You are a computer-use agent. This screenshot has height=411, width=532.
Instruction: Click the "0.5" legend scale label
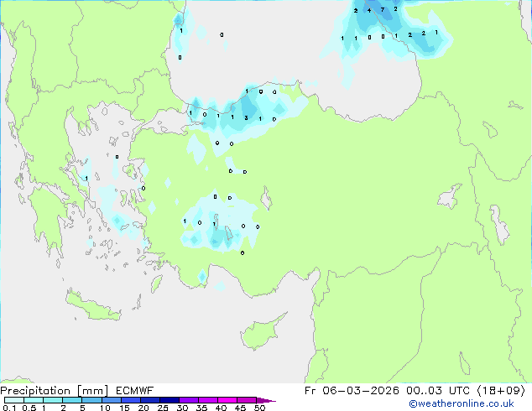tap(29, 408)
